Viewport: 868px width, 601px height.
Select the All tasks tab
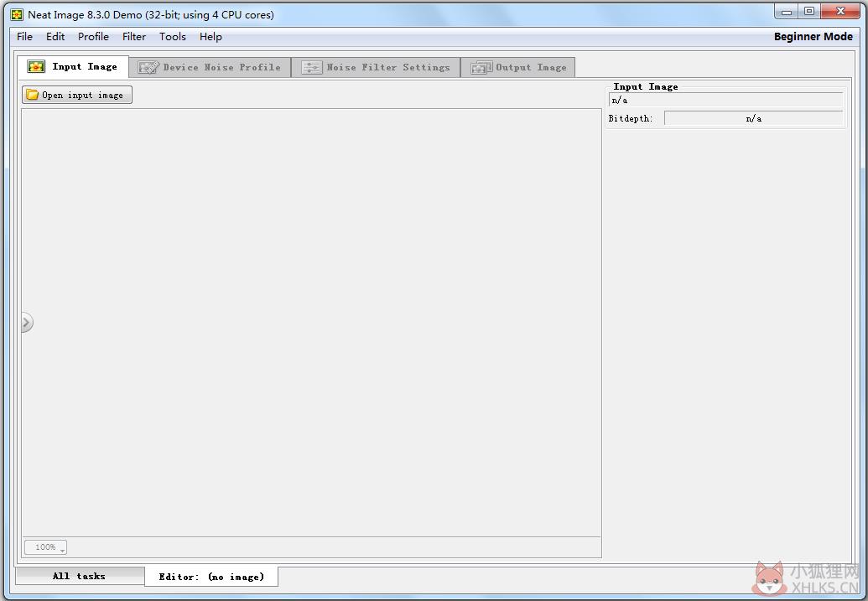(79, 576)
